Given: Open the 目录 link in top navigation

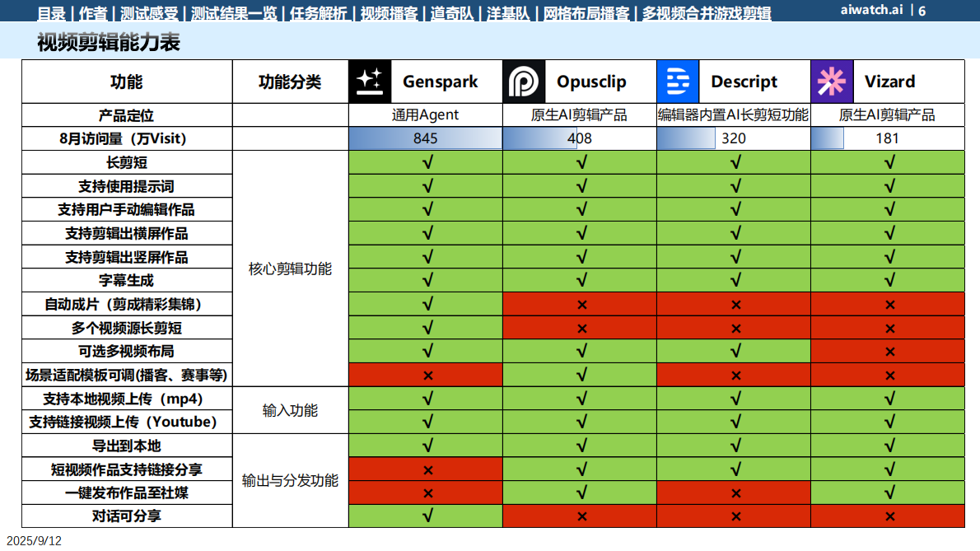Looking at the screenshot, I should [52, 13].
